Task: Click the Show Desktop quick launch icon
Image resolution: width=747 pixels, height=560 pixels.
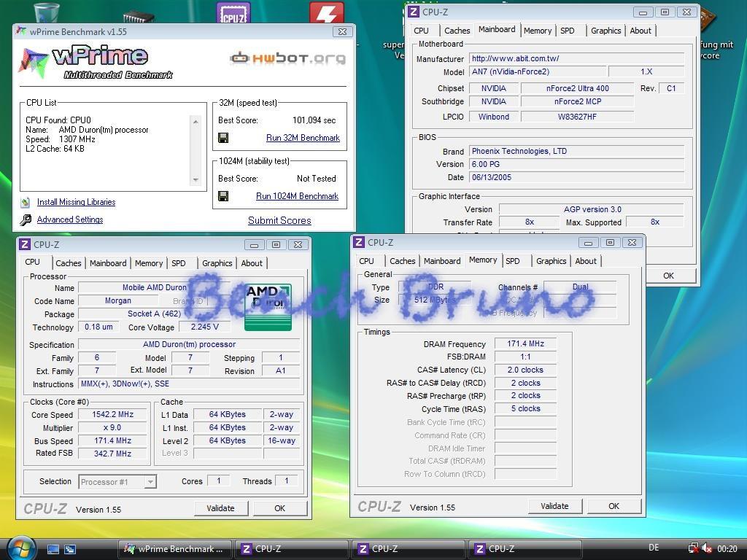Action: click(x=53, y=549)
